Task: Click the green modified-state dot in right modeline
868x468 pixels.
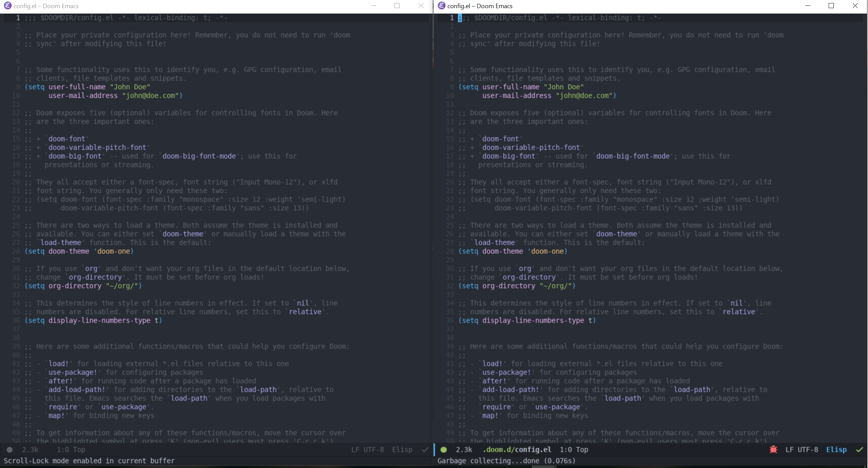Action: pos(443,450)
